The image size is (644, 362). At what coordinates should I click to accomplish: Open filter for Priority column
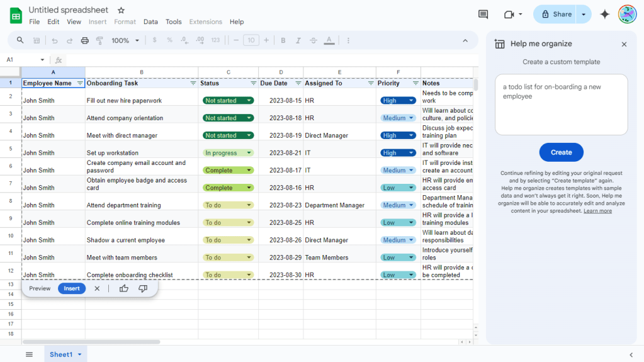coord(415,83)
